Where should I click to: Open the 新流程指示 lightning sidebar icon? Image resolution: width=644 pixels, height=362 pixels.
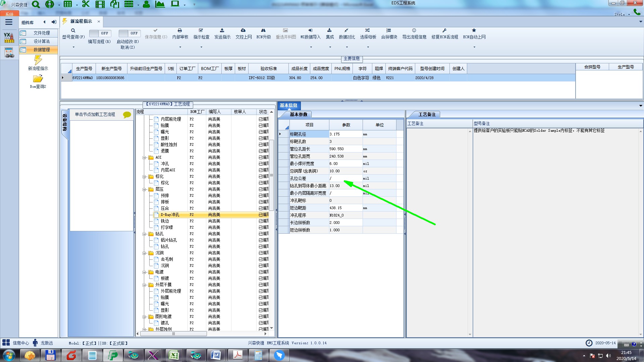tap(38, 60)
